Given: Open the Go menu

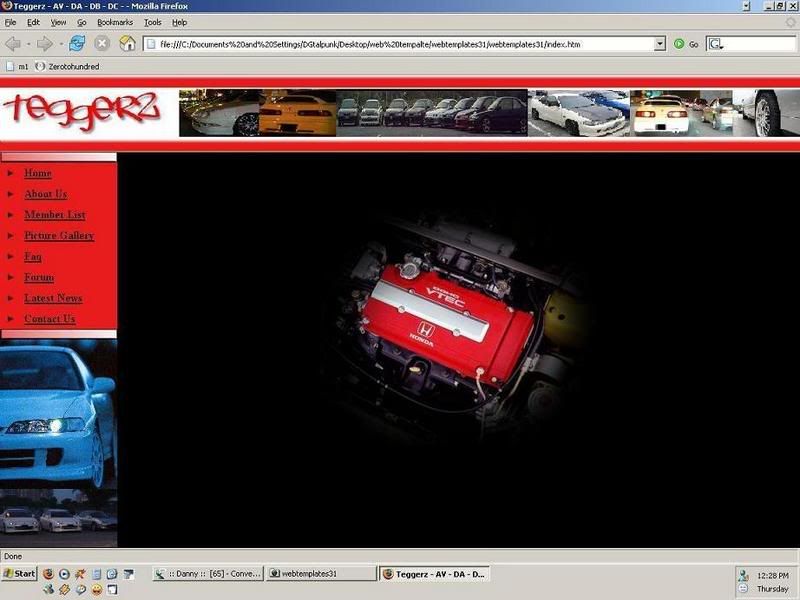Looking at the screenshot, I should coord(82,22).
